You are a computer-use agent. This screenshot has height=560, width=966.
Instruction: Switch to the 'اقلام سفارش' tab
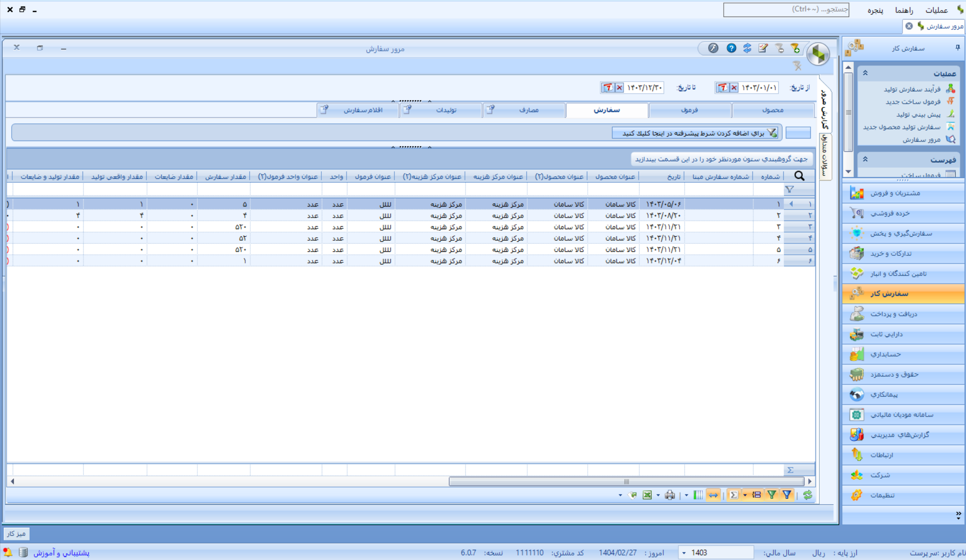[358, 110]
